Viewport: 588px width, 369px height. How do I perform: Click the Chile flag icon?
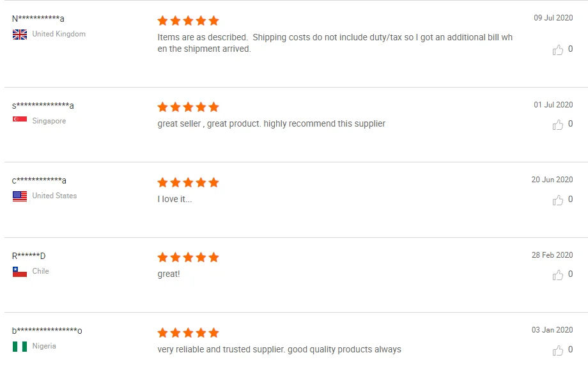20,272
